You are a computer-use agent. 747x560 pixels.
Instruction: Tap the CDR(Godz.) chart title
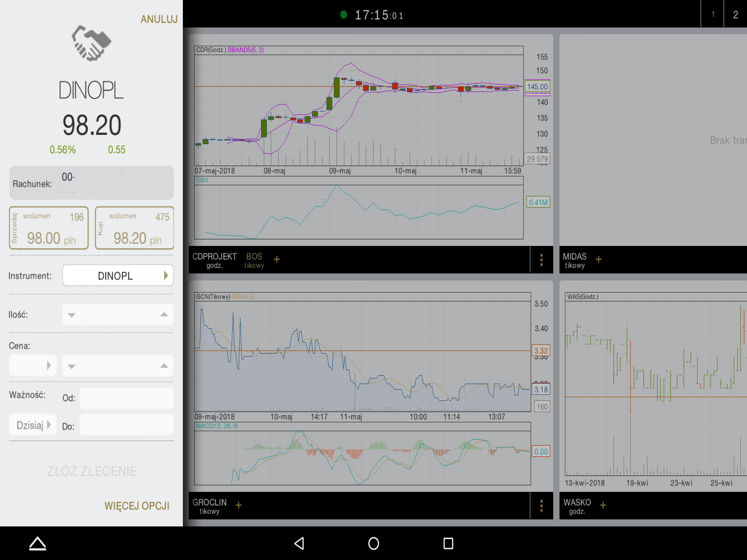[211, 50]
